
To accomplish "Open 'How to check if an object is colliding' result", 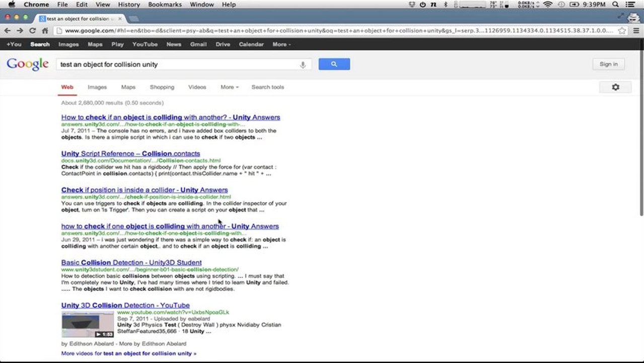I will [x=171, y=117].
